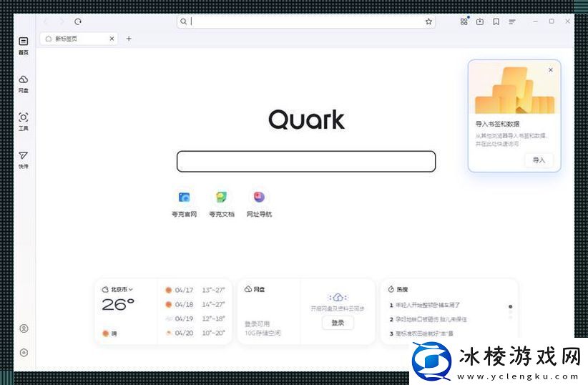Click the hot search page indicator dot
588x385 pixels.
[510, 306]
